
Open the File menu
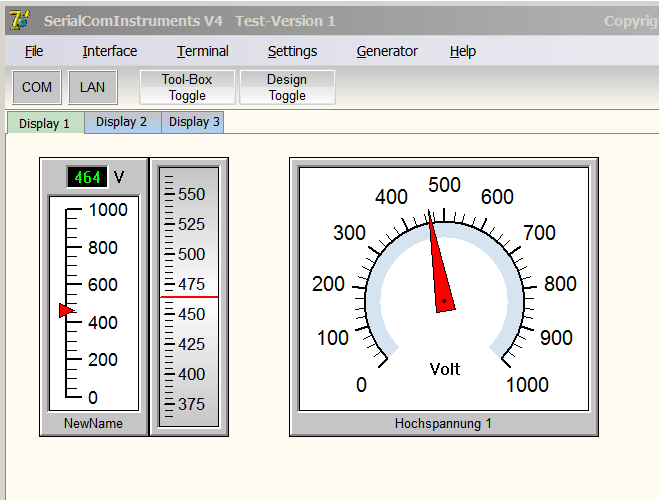34,51
